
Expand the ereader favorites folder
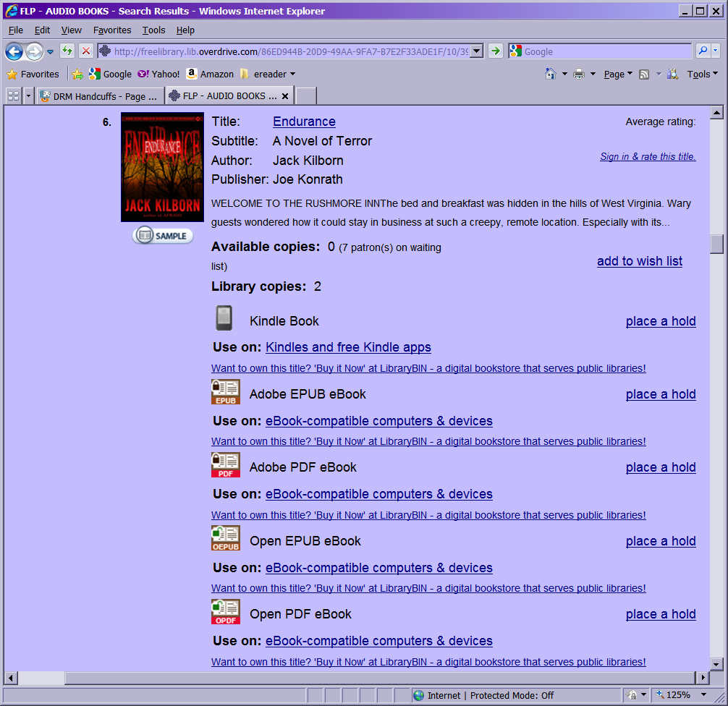coord(268,75)
